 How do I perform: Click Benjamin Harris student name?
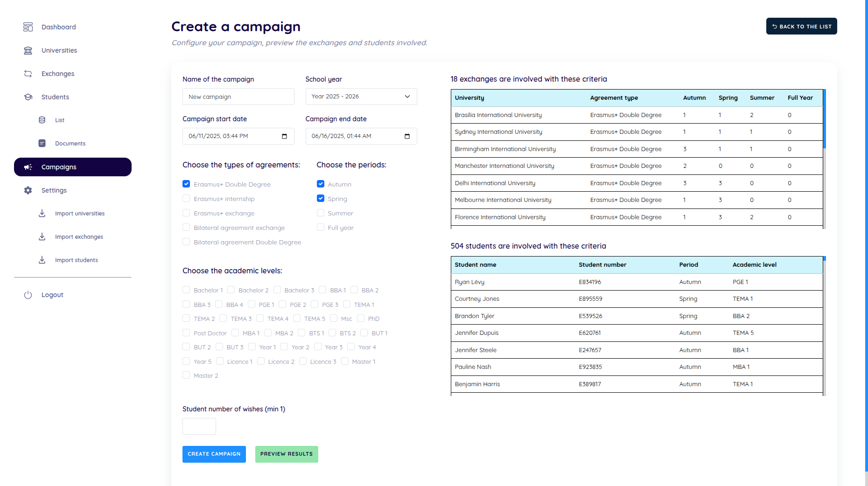[x=477, y=384]
